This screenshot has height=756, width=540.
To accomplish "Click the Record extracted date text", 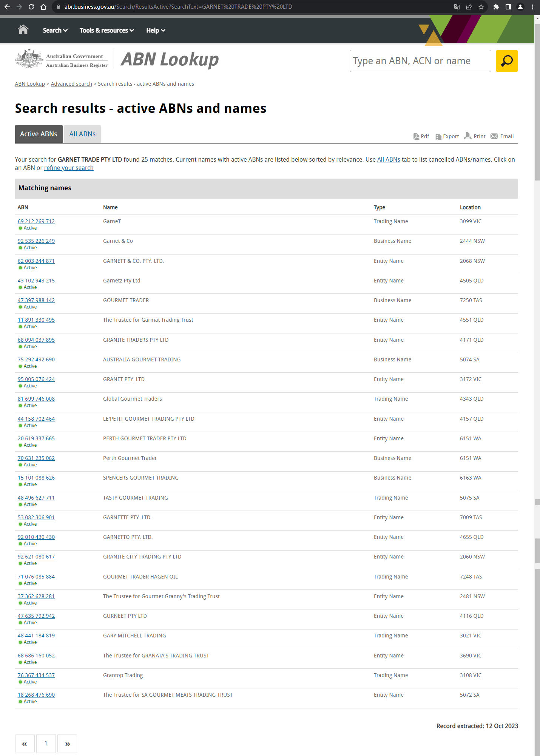I will 477,726.
